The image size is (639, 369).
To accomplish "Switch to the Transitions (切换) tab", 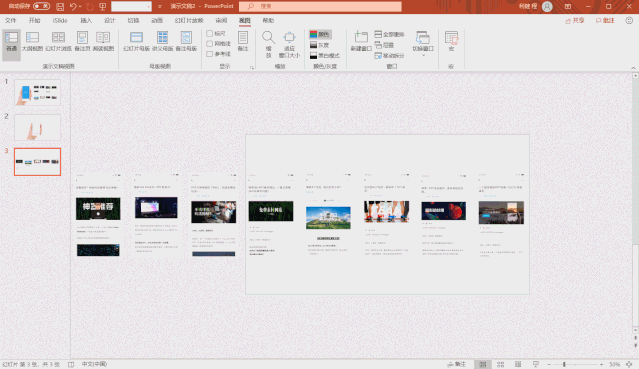I will [133, 20].
